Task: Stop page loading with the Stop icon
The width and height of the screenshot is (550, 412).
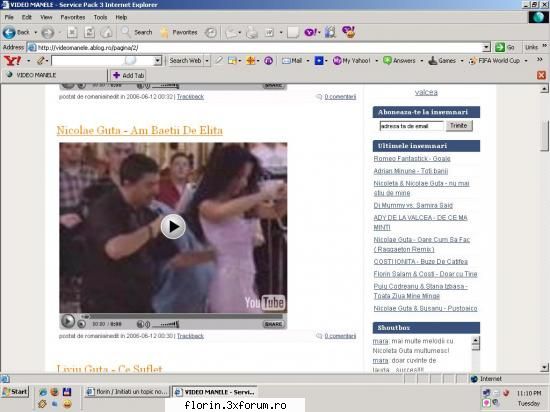Action: click(x=72, y=32)
